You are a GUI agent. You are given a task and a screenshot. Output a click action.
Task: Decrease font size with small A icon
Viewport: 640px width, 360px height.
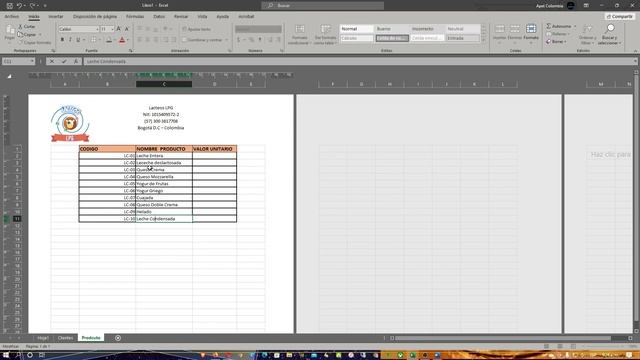127,29
